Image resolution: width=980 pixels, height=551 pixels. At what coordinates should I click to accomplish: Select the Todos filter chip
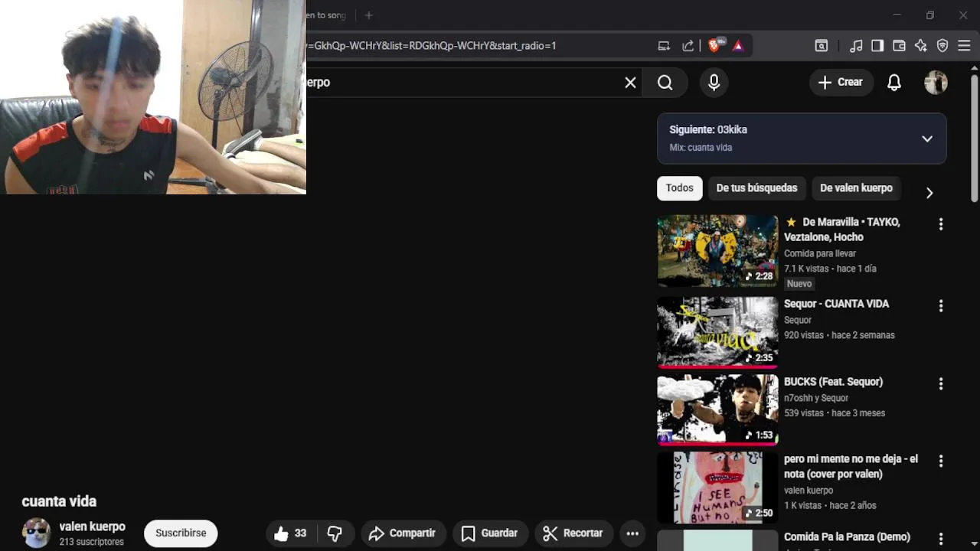tap(680, 188)
